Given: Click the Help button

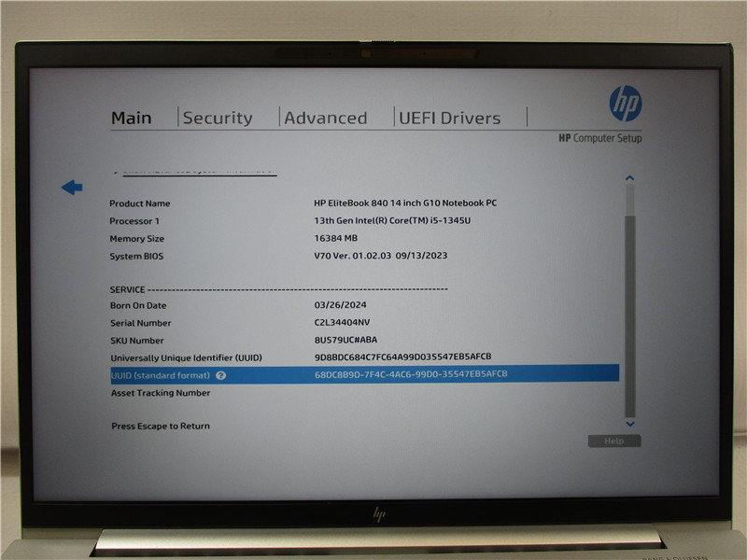Looking at the screenshot, I should 614,441.
